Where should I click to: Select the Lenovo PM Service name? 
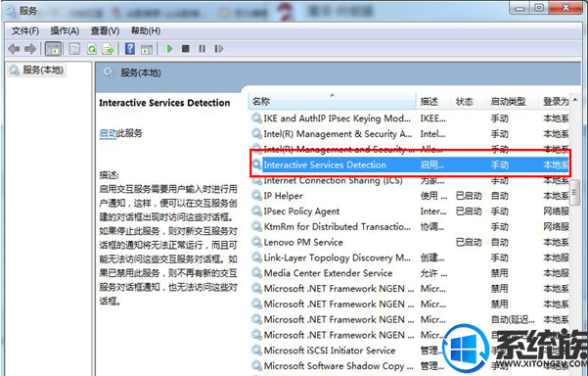tap(303, 242)
